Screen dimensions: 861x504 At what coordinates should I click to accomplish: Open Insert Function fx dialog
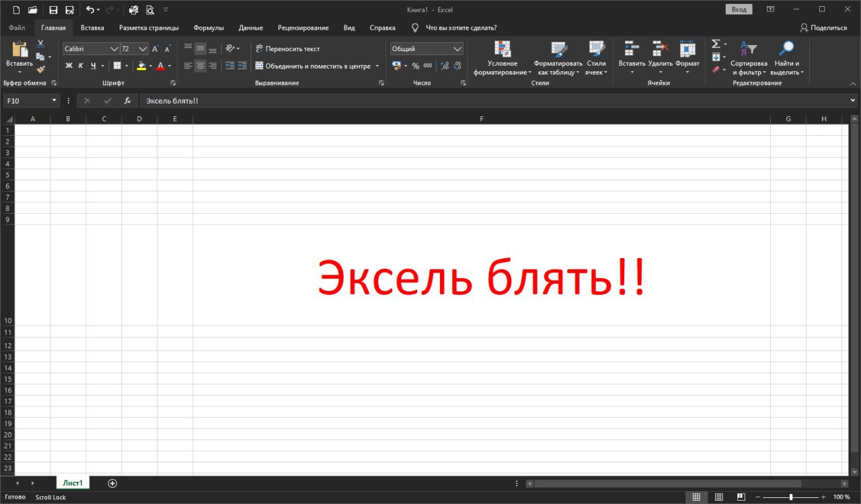tap(127, 101)
